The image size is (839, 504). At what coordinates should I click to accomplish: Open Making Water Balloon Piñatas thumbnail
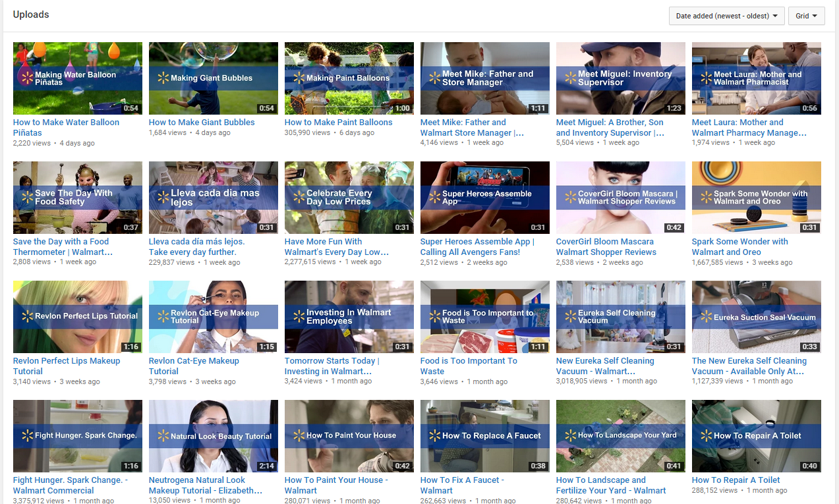pos(78,78)
